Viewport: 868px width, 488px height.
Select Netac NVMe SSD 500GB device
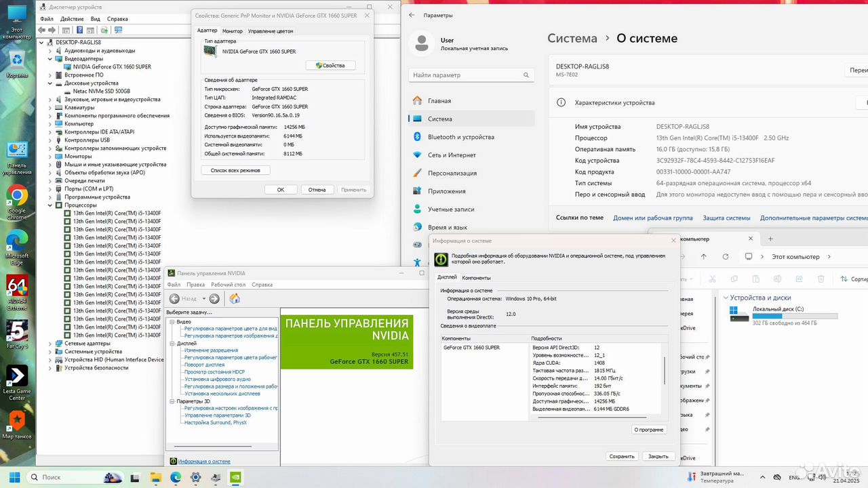pyautogui.click(x=102, y=91)
